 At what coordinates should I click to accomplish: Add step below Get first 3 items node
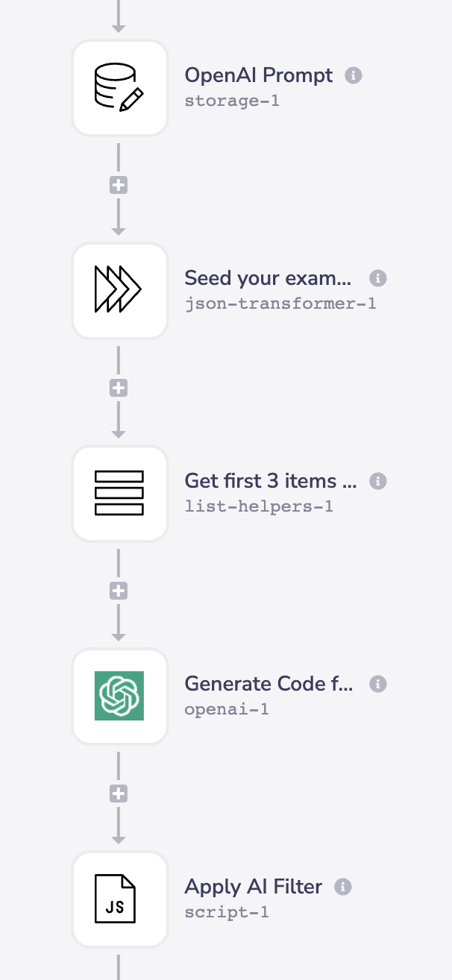pos(119,591)
